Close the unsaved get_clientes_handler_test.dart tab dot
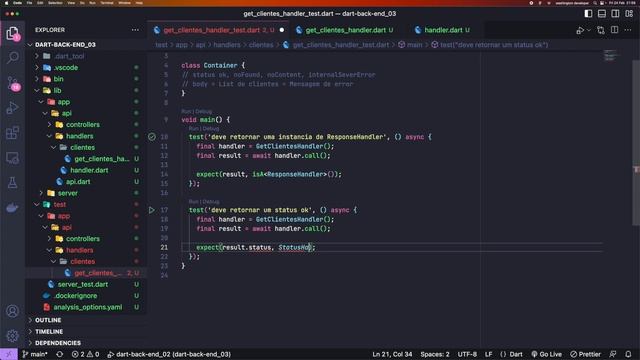Screen dimensions: 640x360 pos(282,30)
